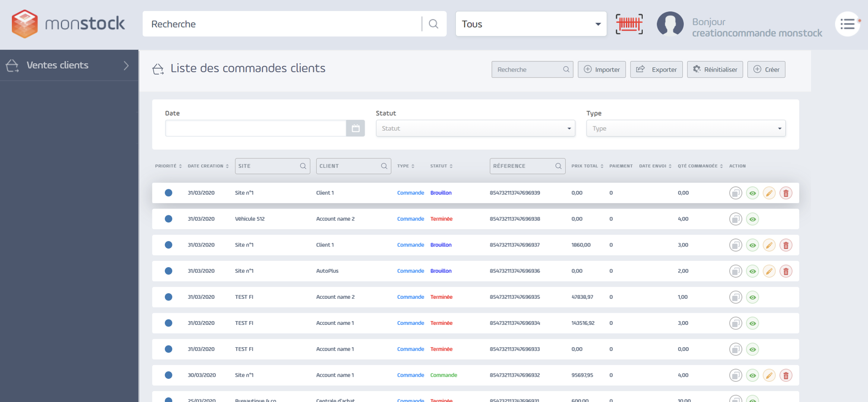Duplicate order 854732113747696932
The height and width of the screenshot is (402, 868).
736,375
